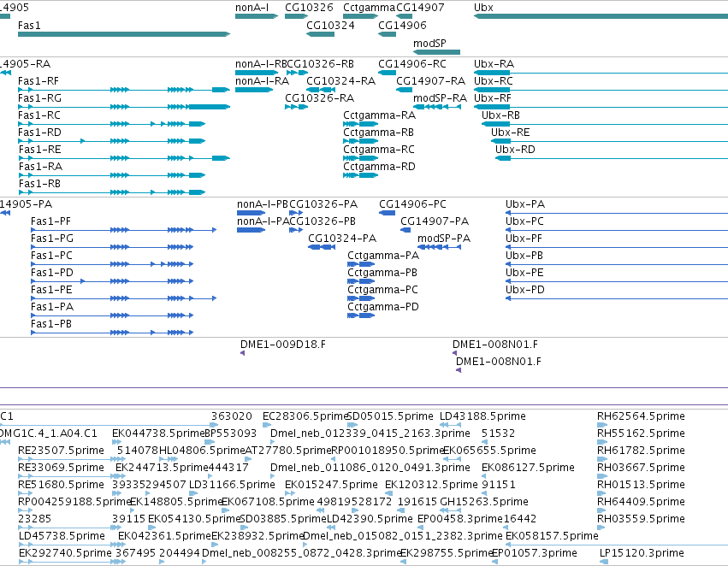
Task: Click EST LD43188.5prime
Action: tap(450, 424)
